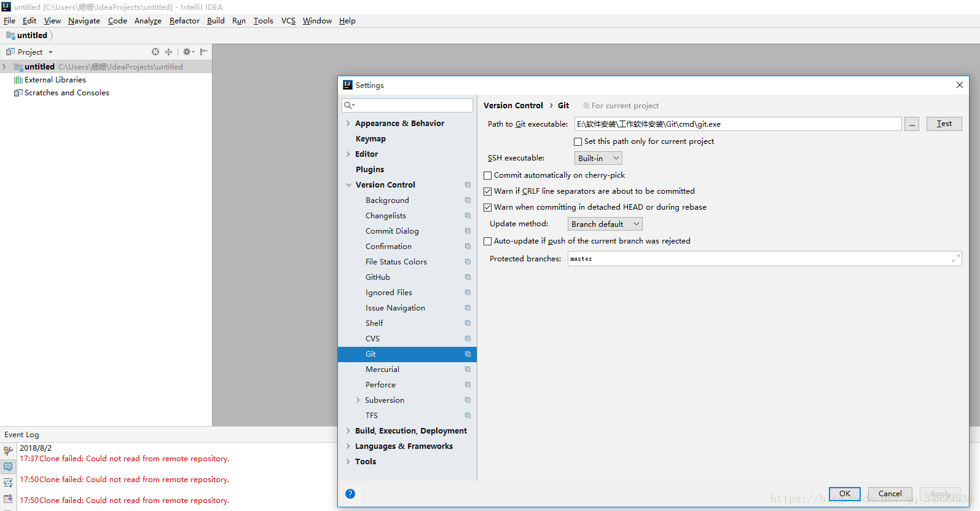The image size is (980, 511).
Task: Expand the Subversion settings node
Action: [358, 400]
